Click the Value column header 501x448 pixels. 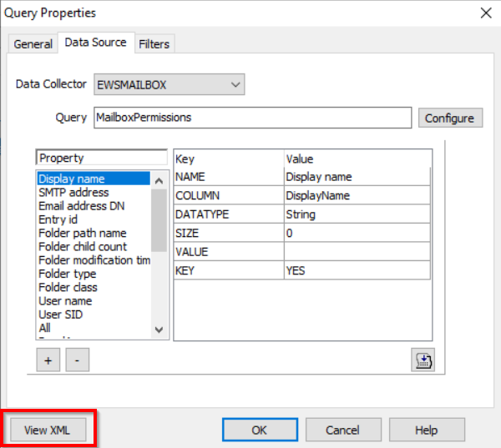[357, 159]
